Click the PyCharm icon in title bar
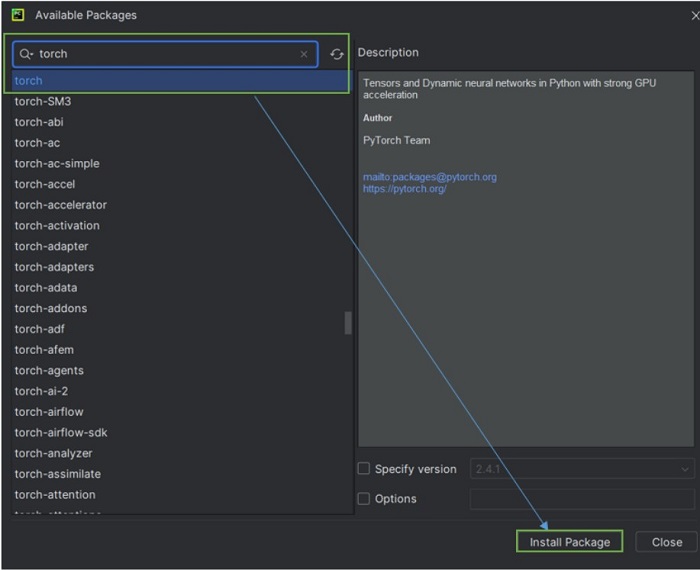 [18, 15]
